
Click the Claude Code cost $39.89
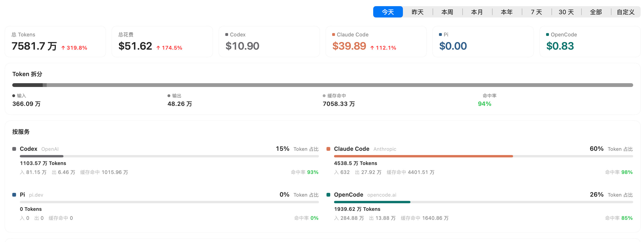349,46
